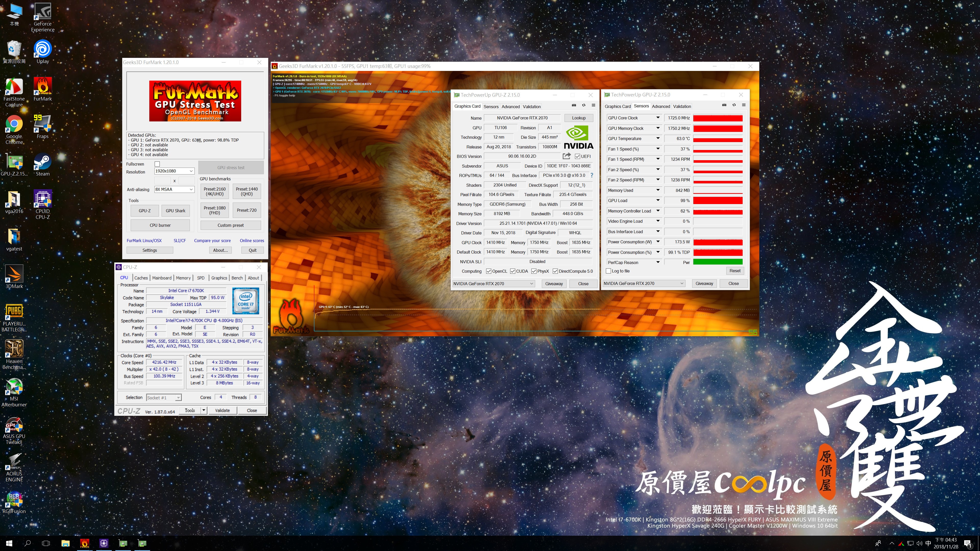This screenshot has width=980, height=551.
Task: Expand GPU Core Clock sensor dropdown
Action: point(657,118)
